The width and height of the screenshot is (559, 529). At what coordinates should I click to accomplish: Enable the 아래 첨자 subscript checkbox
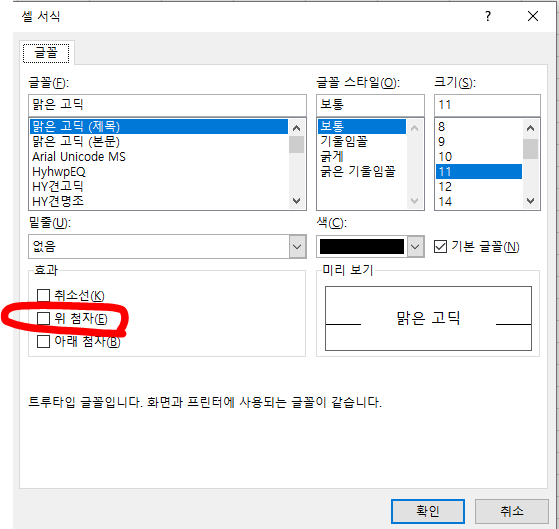coord(43,341)
